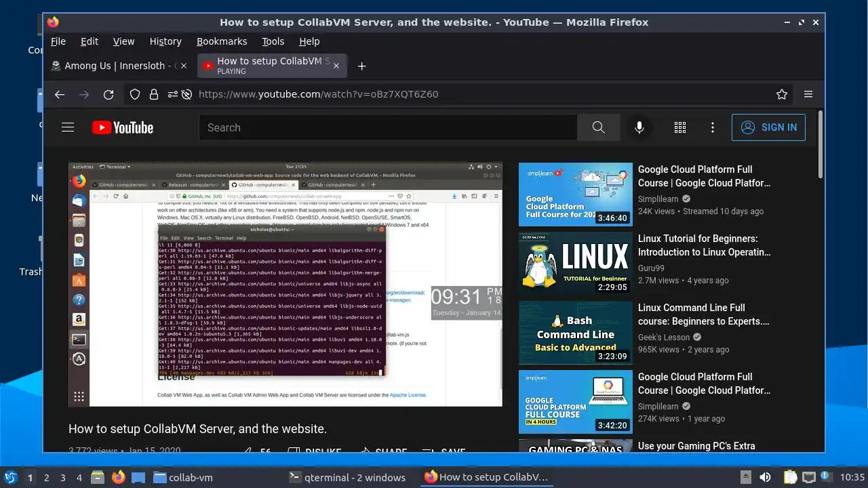
Task: Click the show desktop taskbar icon
Action: 138,477
